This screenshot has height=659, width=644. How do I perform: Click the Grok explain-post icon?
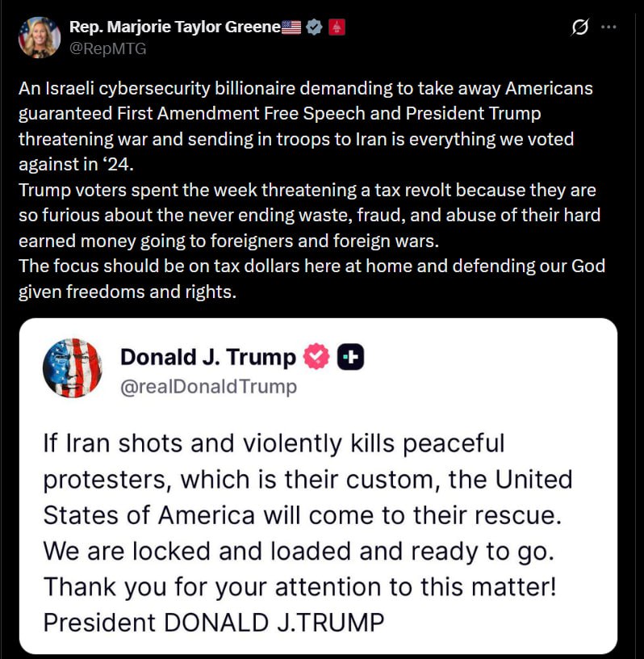[579, 27]
